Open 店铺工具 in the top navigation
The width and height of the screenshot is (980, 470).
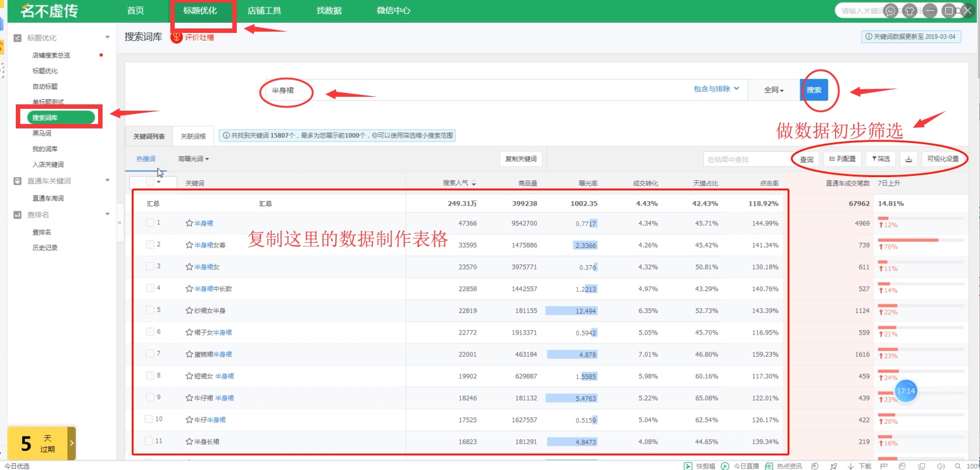(264, 11)
